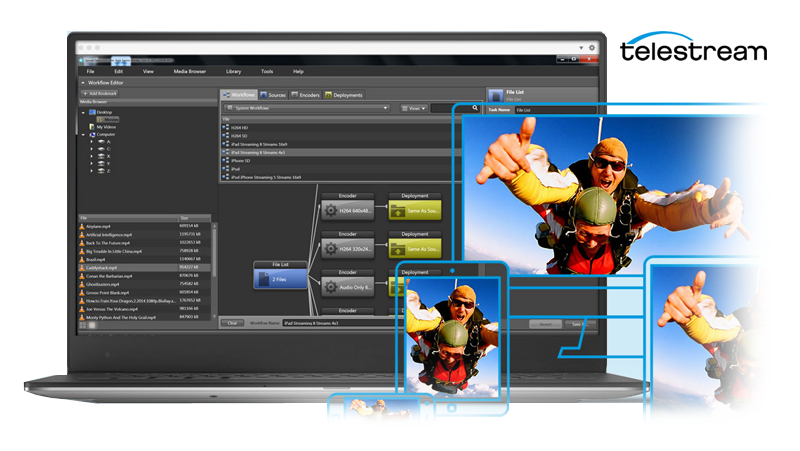Select the Desktop folder icon

tap(92, 112)
